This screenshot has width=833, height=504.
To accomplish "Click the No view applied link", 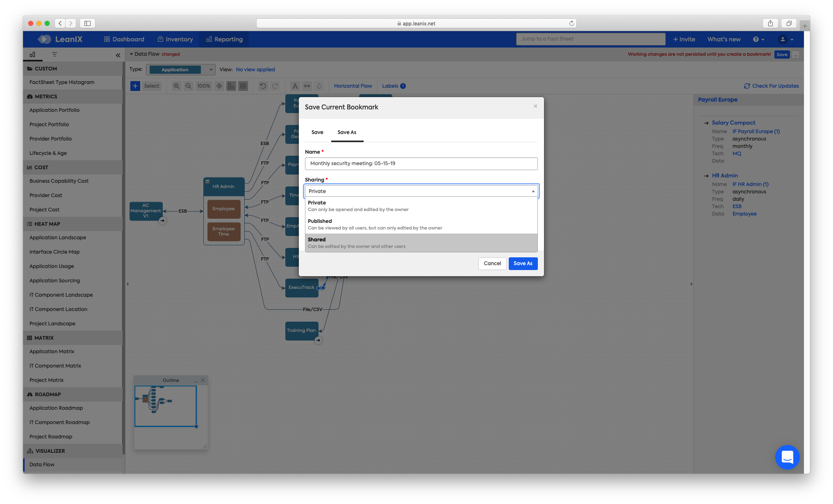I will [x=255, y=70].
